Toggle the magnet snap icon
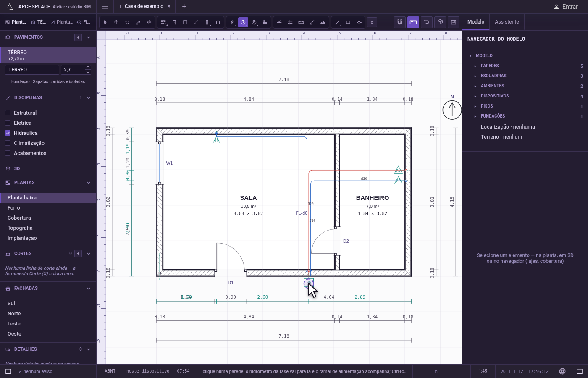This screenshot has width=588, height=378. [x=400, y=22]
